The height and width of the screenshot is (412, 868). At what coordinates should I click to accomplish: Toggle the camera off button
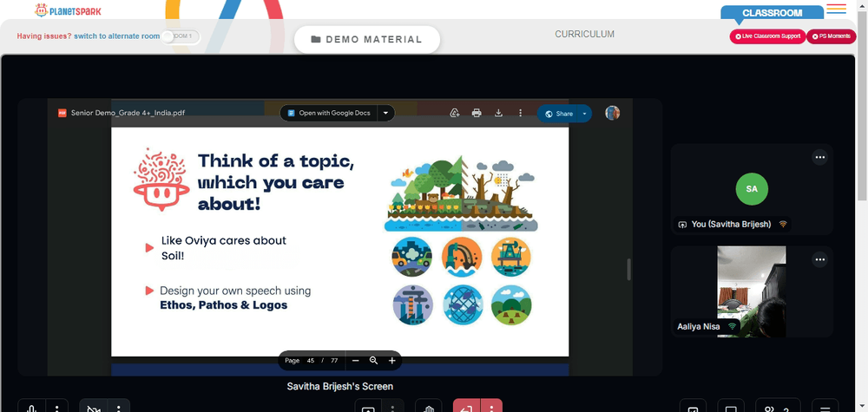(x=94, y=407)
